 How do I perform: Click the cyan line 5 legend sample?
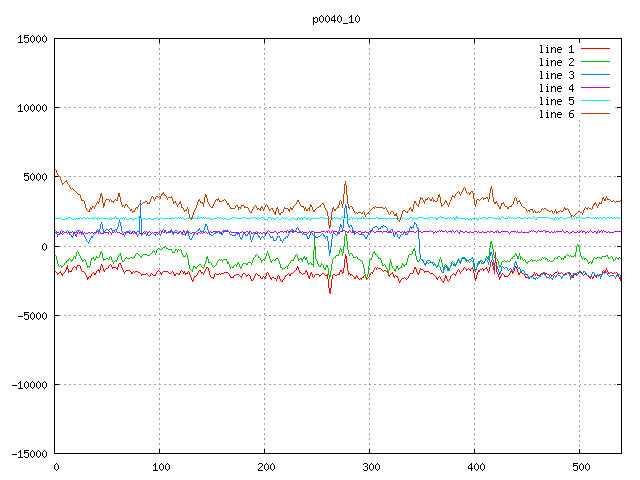(x=595, y=101)
